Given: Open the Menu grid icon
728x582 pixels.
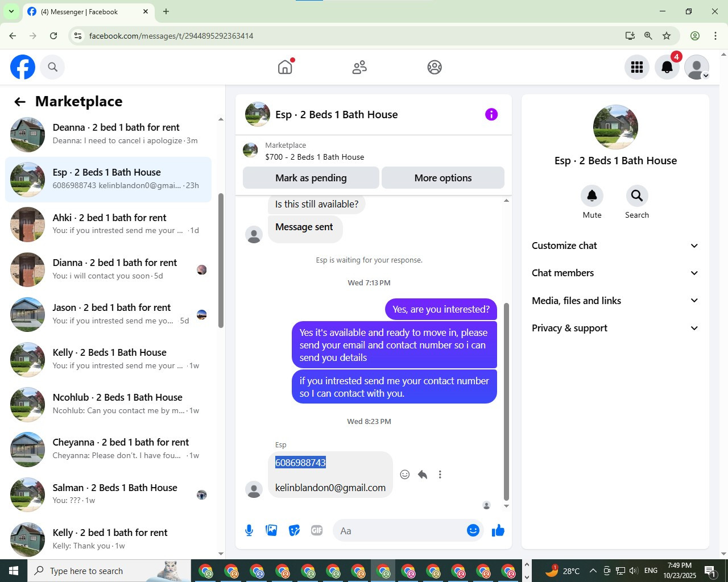Looking at the screenshot, I should pos(637,67).
